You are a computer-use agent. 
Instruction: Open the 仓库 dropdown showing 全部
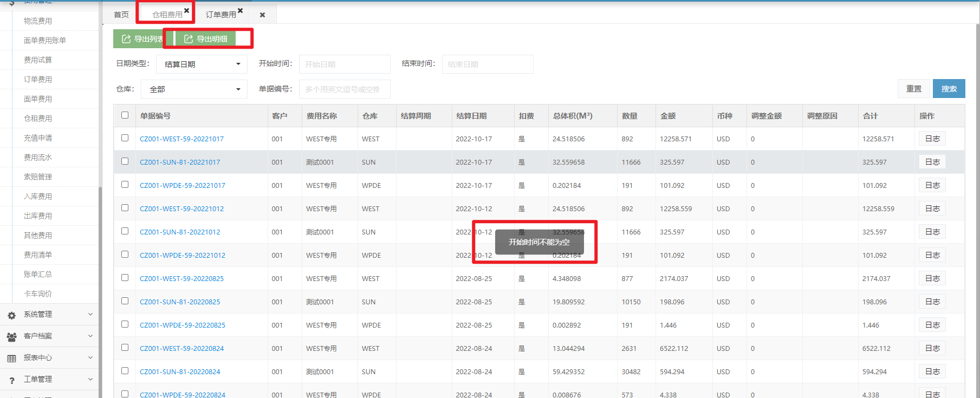pyautogui.click(x=194, y=89)
